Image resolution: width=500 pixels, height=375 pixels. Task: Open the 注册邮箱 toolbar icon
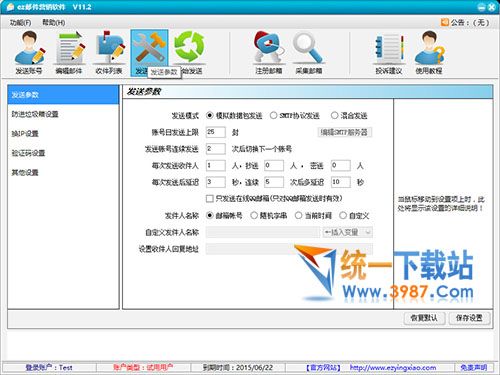pos(269,53)
